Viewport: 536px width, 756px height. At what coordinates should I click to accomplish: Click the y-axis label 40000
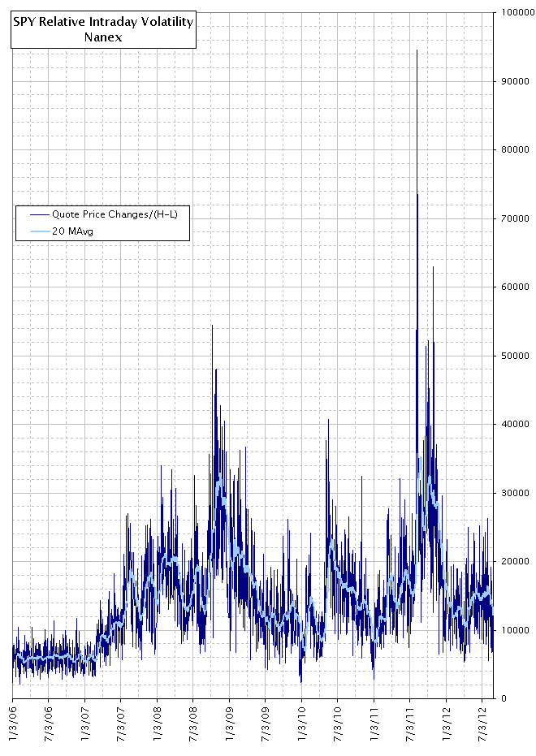[515, 424]
